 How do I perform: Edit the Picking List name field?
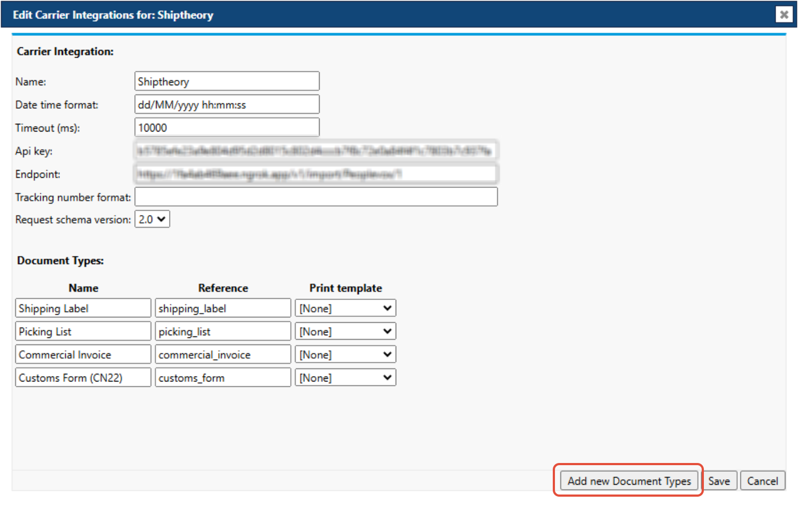coord(83,331)
